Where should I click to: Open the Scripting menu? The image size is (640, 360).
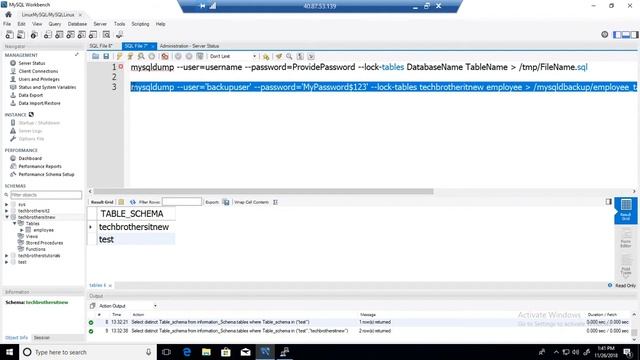pos(140,24)
